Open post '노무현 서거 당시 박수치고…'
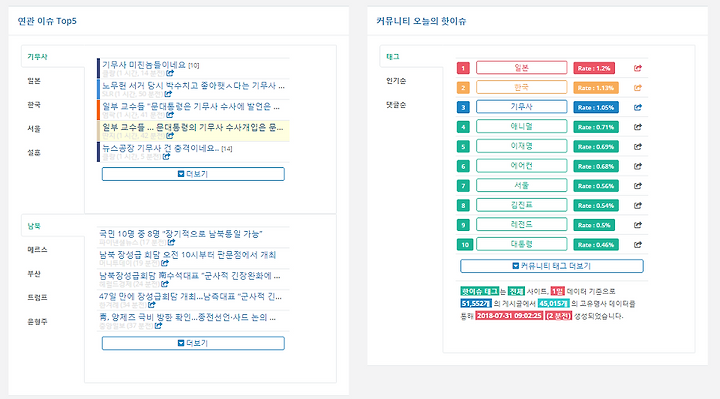The image size is (720, 399). [x=193, y=86]
